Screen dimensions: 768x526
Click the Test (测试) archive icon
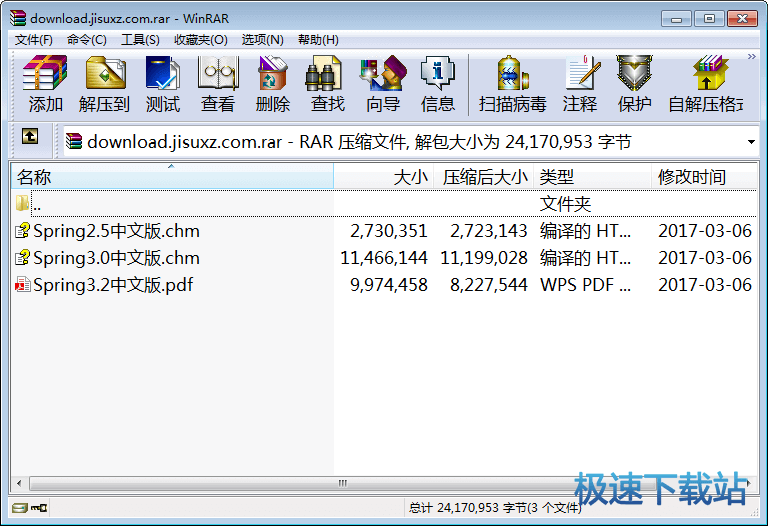[x=163, y=73]
